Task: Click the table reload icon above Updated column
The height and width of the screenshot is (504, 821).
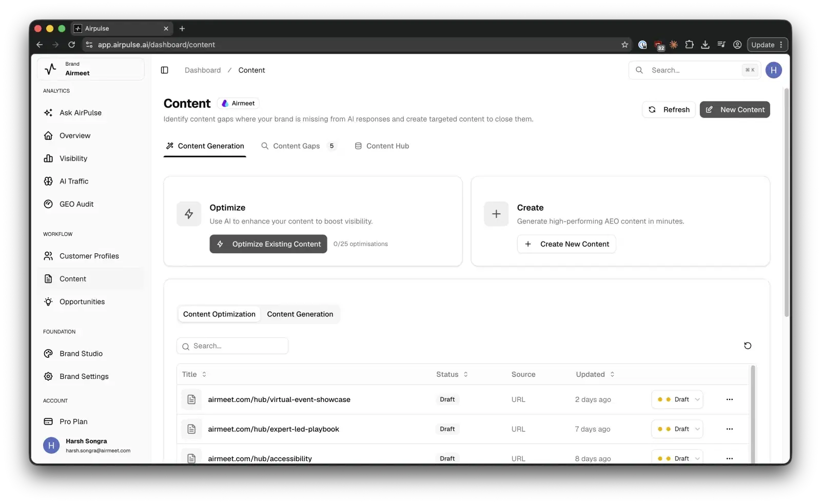Action: 748,346
